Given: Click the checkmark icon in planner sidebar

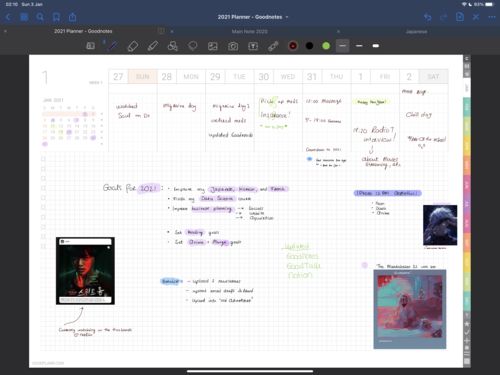Looking at the screenshot, I should 467,332.
